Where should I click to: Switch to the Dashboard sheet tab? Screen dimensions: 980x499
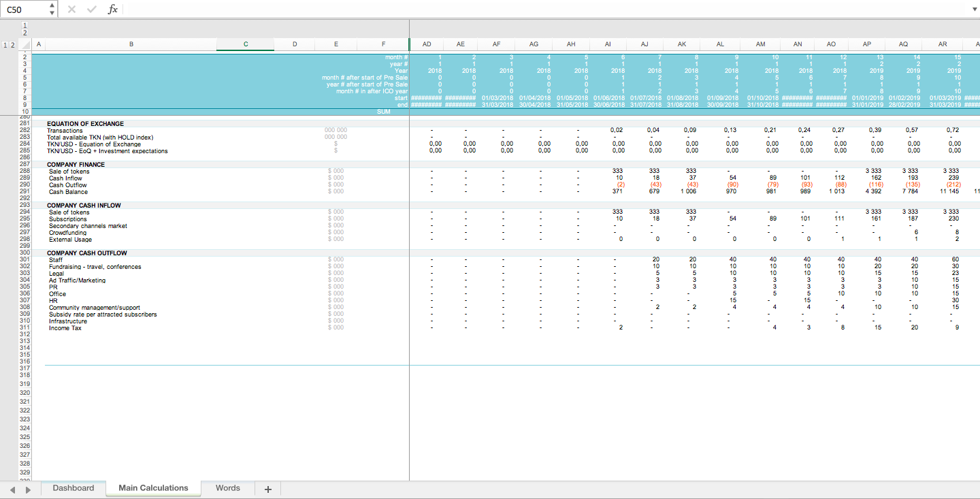pyautogui.click(x=73, y=488)
